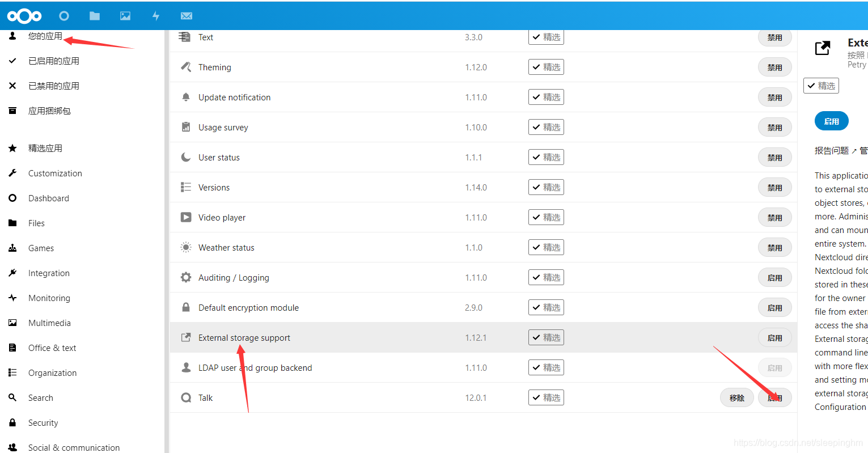Enable the Auditing / Logging app

click(775, 278)
